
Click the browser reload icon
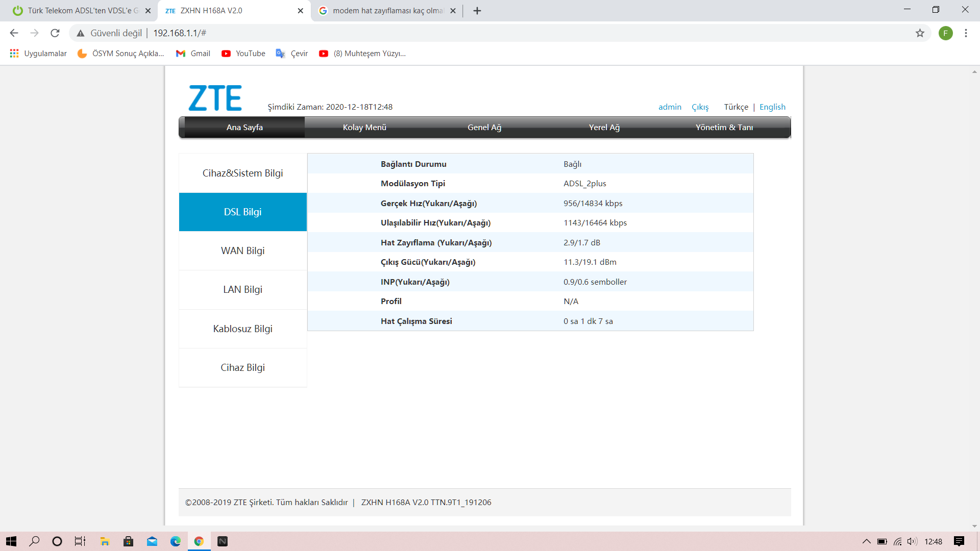point(55,33)
